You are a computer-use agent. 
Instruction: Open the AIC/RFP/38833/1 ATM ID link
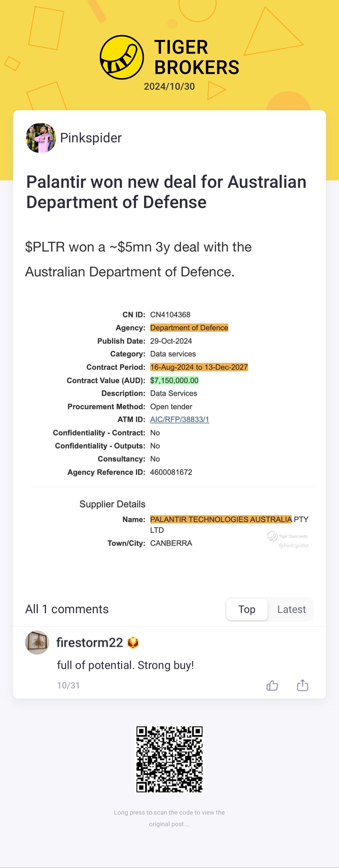click(x=179, y=420)
